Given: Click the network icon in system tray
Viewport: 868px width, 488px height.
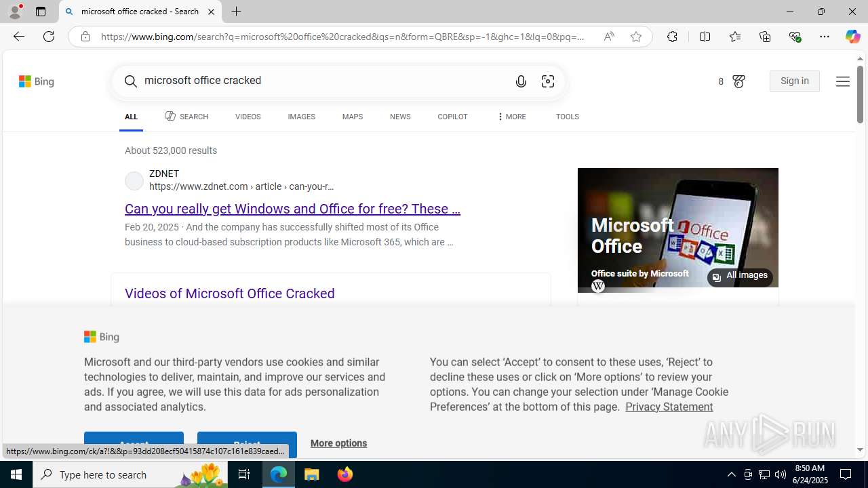Looking at the screenshot, I should [764, 474].
